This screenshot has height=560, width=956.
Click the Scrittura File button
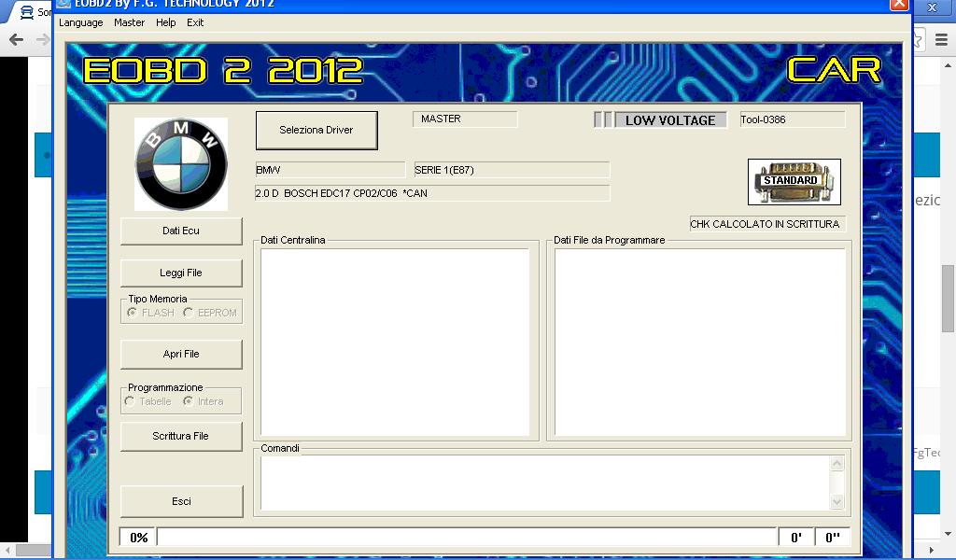181,436
